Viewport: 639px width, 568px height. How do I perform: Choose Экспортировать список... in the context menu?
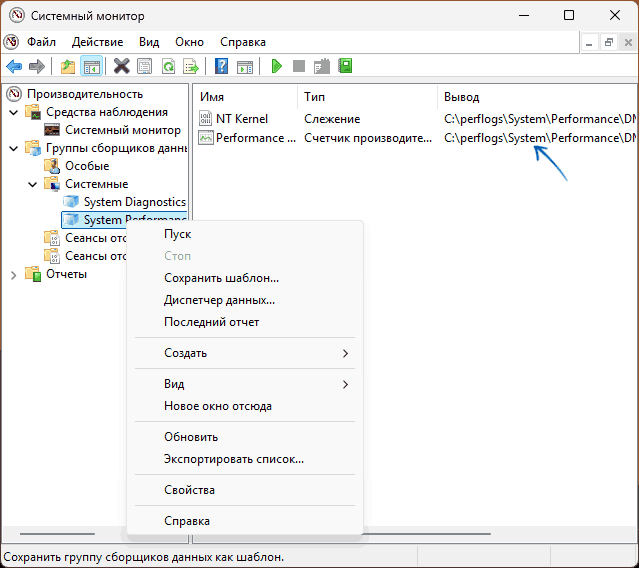(x=245, y=459)
